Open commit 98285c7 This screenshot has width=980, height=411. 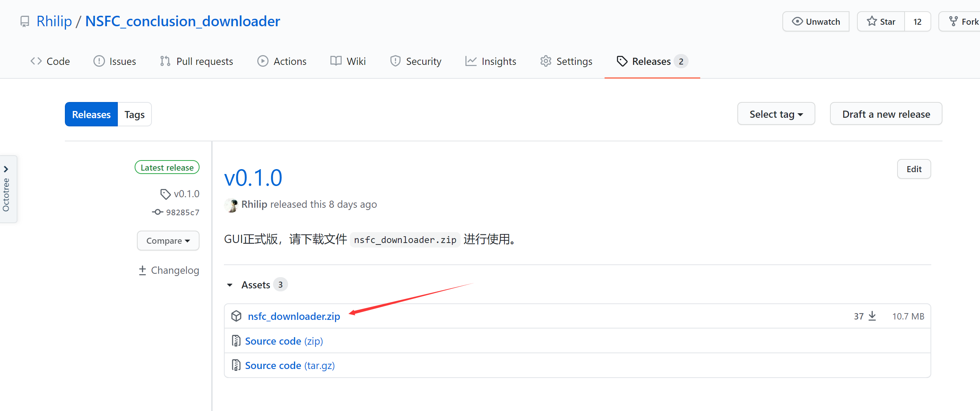tap(176, 212)
